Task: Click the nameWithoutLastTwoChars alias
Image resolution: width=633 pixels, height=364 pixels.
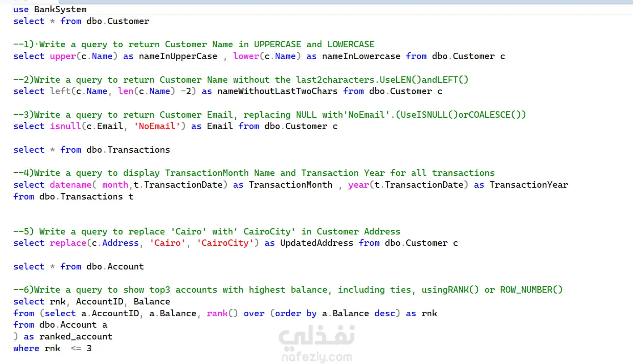Action: tap(278, 91)
